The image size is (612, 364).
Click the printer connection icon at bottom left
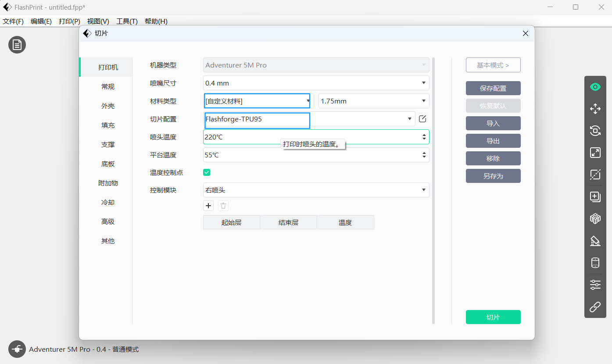click(17, 349)
